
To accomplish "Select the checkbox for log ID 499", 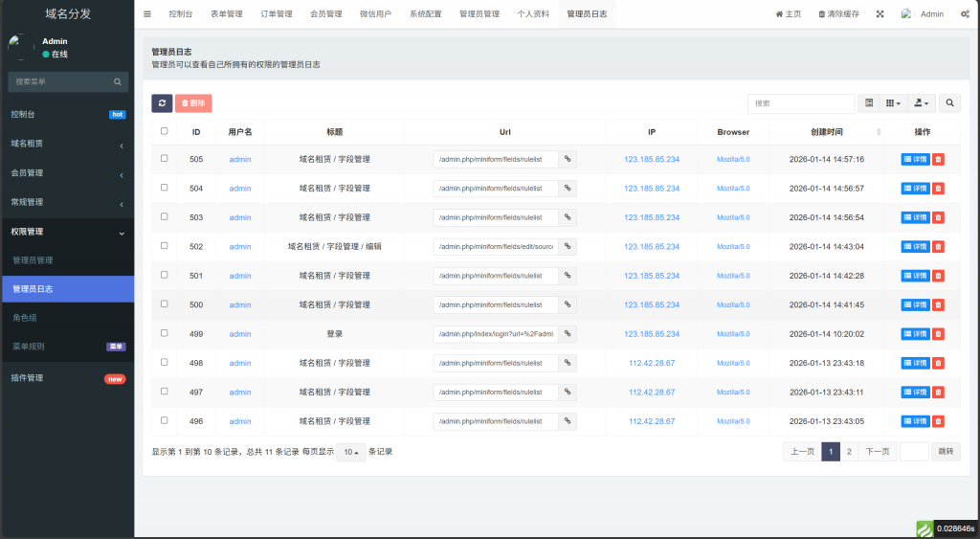I will pyautogui.click(x=165, y=332).
